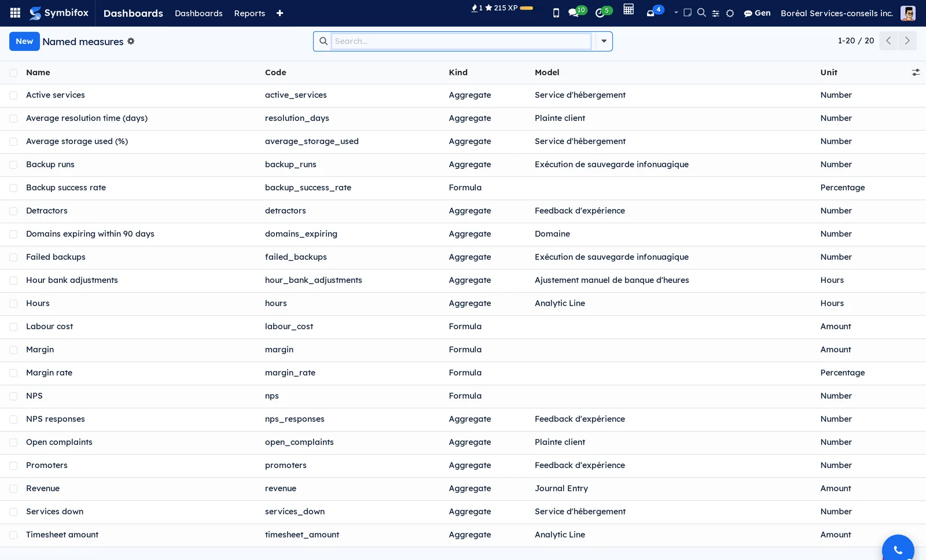Viewport: 926px width, 560px height.
Task: Expand the small caret next to inbox
Action: [x=676, y=12]
